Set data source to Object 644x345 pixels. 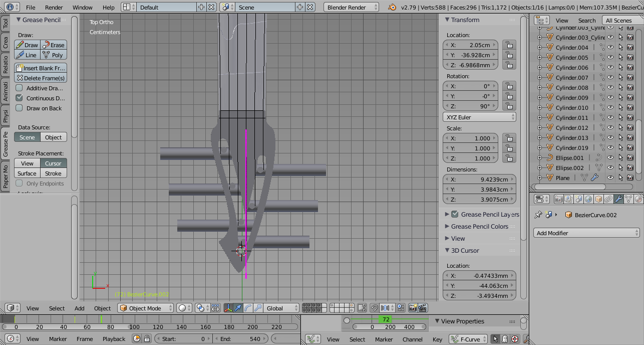point(54,137)
